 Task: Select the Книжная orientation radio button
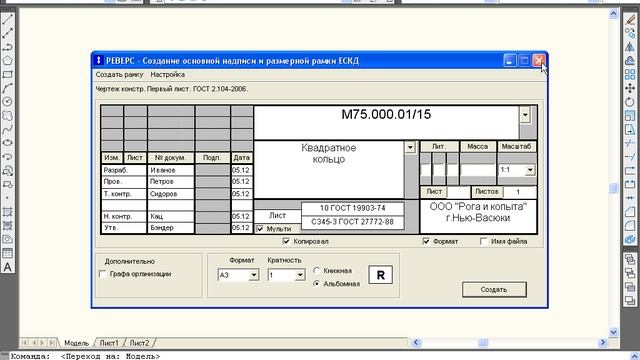(317, 271)
